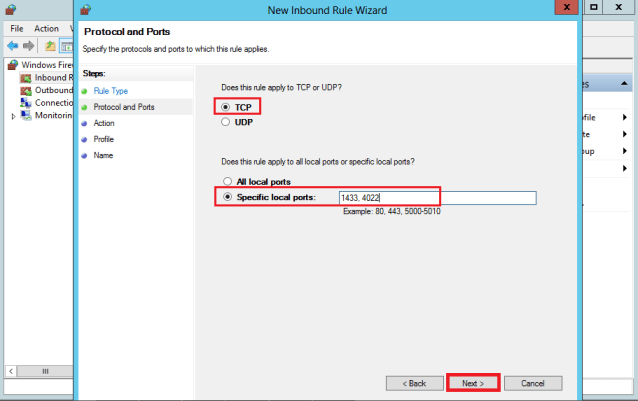Select the Outbound Rules icon in tree

click(x=26, y=90)
